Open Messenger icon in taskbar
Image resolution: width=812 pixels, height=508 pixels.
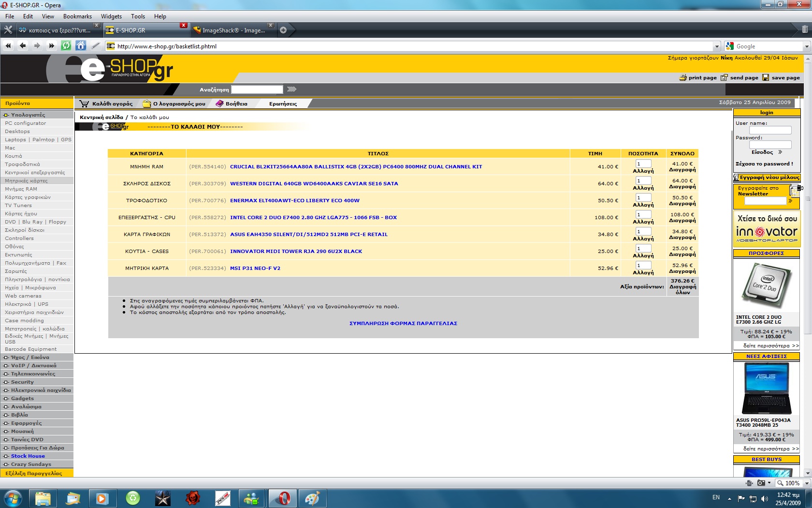pyautogui.click(x=252, y=498)
